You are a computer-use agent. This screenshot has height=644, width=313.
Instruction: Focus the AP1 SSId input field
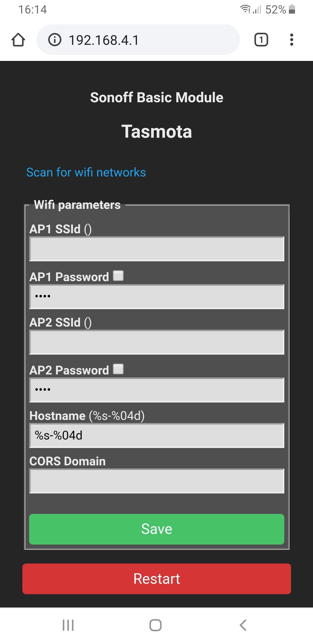[x=157, y=249]
